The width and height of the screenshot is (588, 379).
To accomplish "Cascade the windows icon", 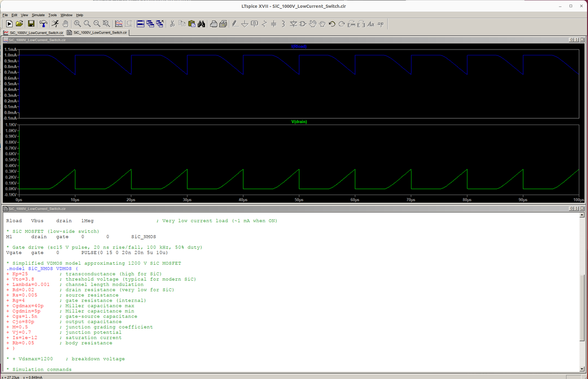I will point(151,24).
